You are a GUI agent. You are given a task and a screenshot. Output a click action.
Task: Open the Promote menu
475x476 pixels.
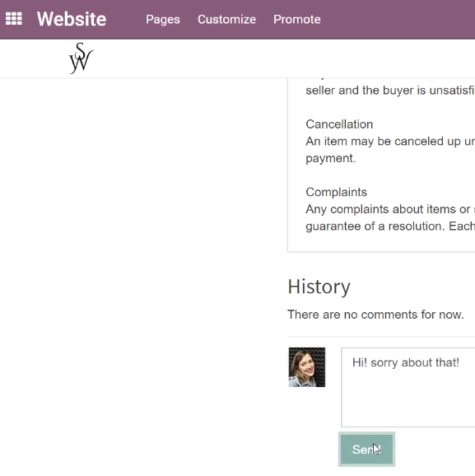tap(297, 20)
